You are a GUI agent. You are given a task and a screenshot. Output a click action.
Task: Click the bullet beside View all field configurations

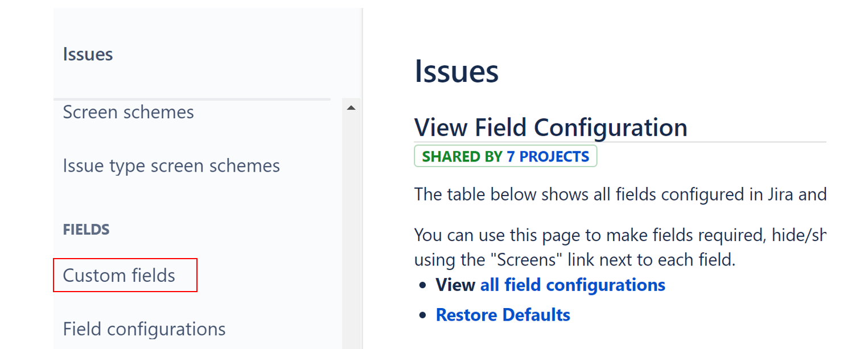[423, 285]
